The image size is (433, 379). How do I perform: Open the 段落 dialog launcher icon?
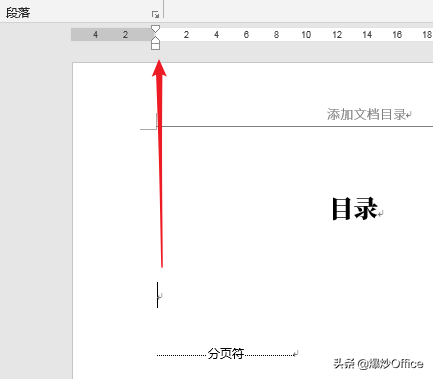click(x=155, y=14)
